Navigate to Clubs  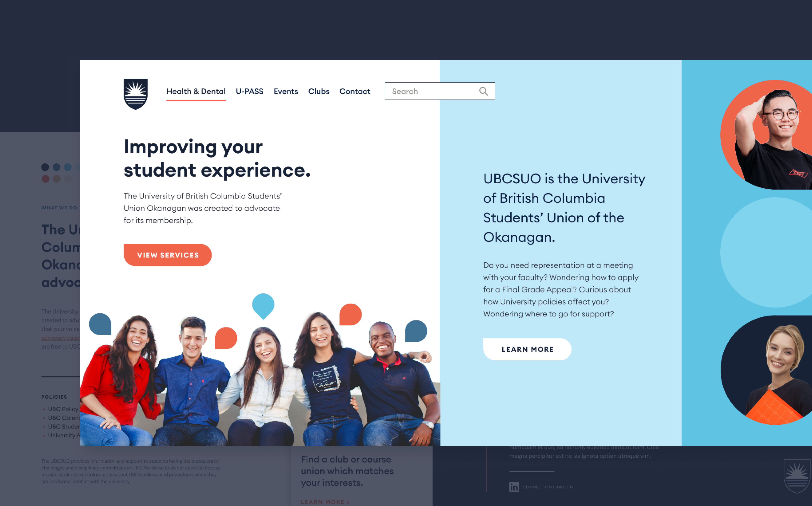[x=318, y=91]
